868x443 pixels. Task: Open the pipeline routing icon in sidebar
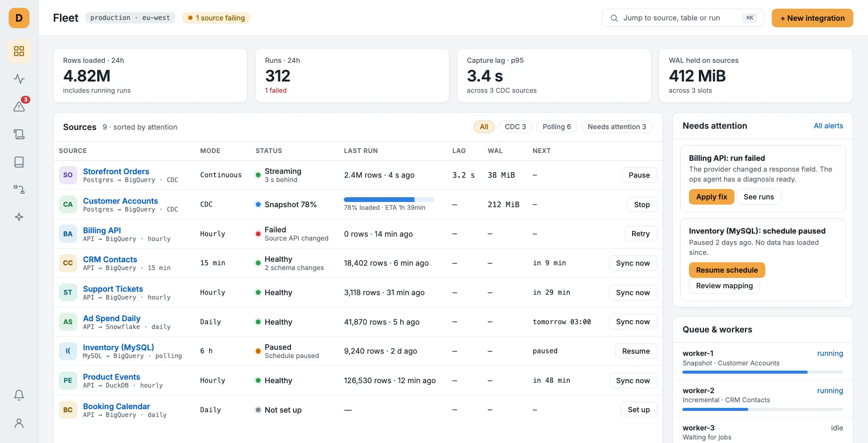pyautogui.click(x=19, y=189)
